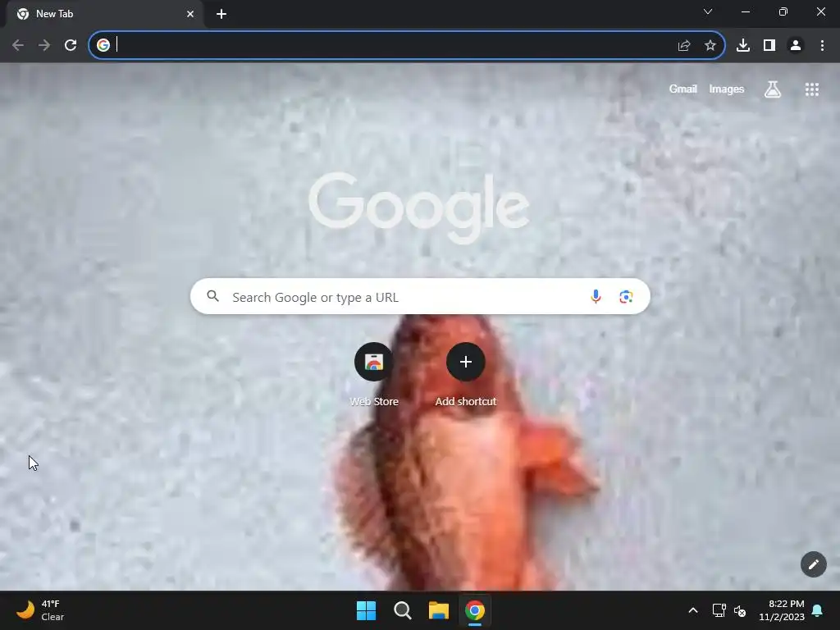Viewport: 840px width, 630px height.
Task: Click the Chrome taskbar icon
Action: (x=475, y=610)
